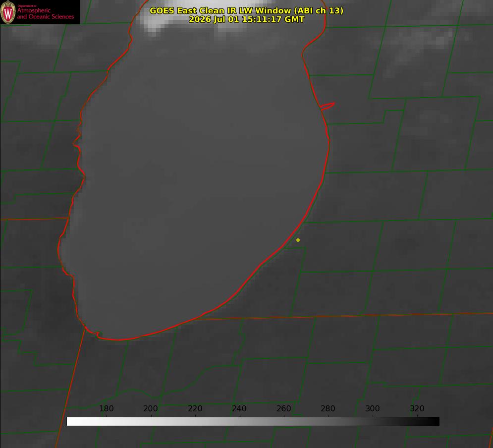
Task: Click the small red harbor hook on the southern shore
Action: [x=98, y=334]
